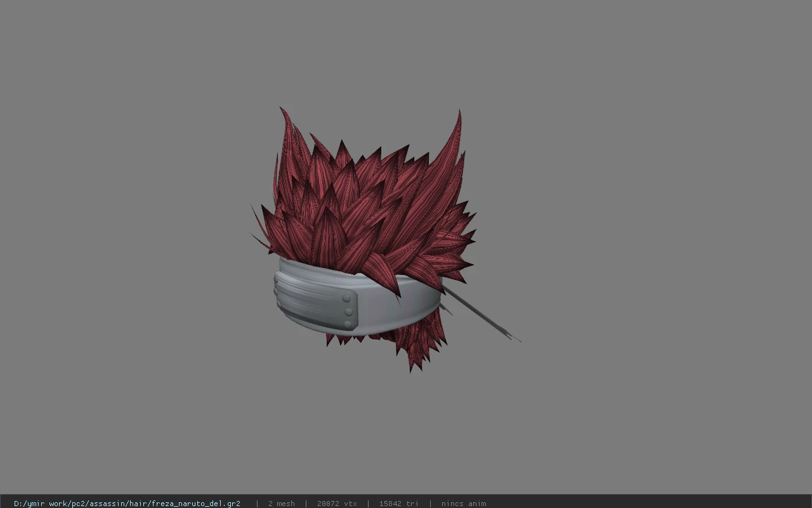The height and width of the screenshot is (508, 812).
Task: Click the '20072 vtx' vertex count
Action: [337, 504]
